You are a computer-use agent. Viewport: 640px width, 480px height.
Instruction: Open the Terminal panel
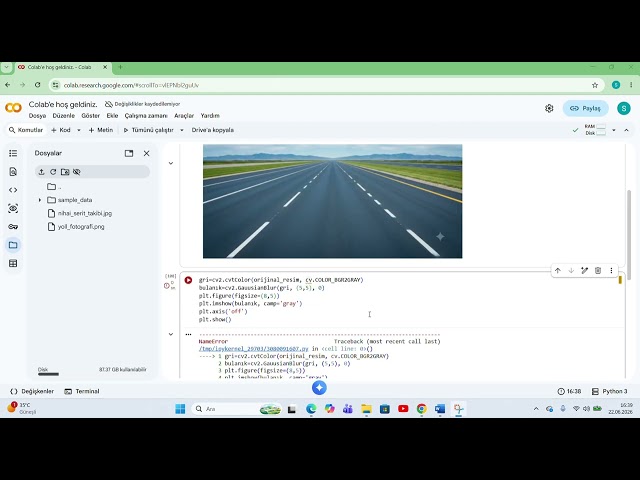(82, 391)
